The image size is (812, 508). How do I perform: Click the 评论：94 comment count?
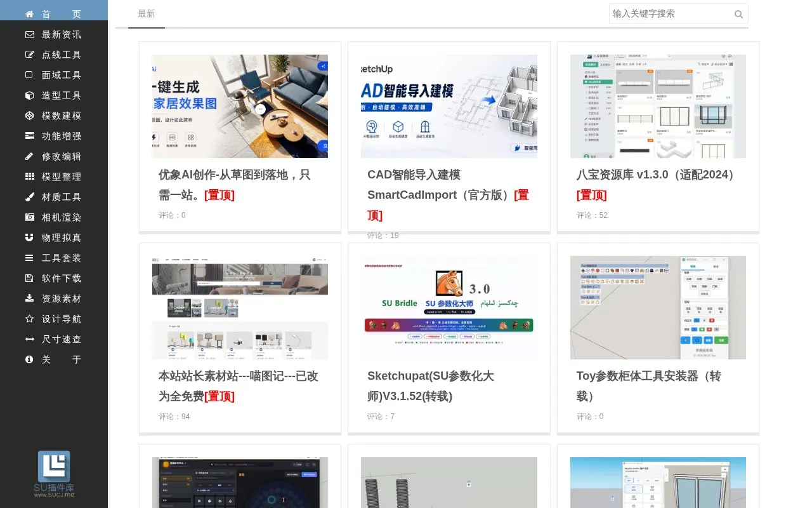(174, 417)
